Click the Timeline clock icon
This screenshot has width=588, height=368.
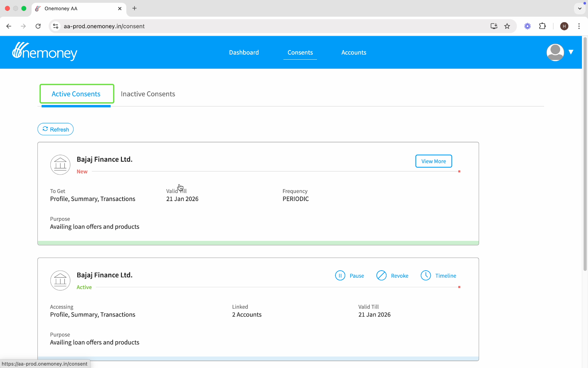pos(426,276)
